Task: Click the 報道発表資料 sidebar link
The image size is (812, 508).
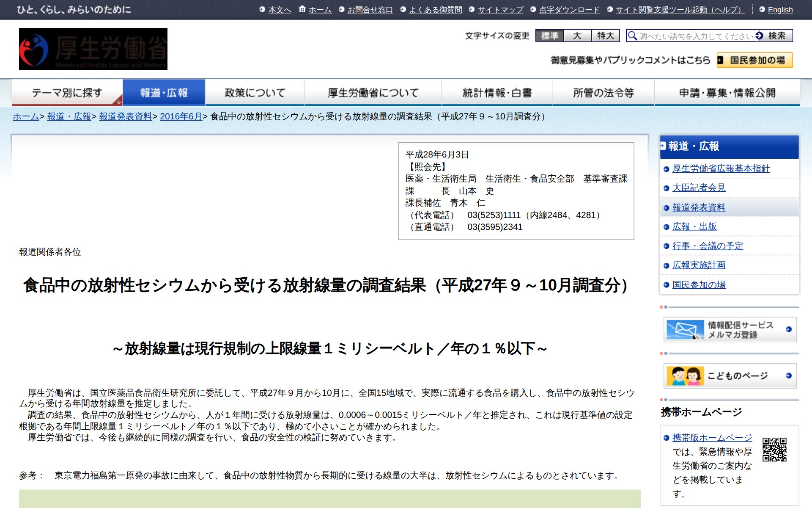Action: pyautogui.click(x=698, y=207)
